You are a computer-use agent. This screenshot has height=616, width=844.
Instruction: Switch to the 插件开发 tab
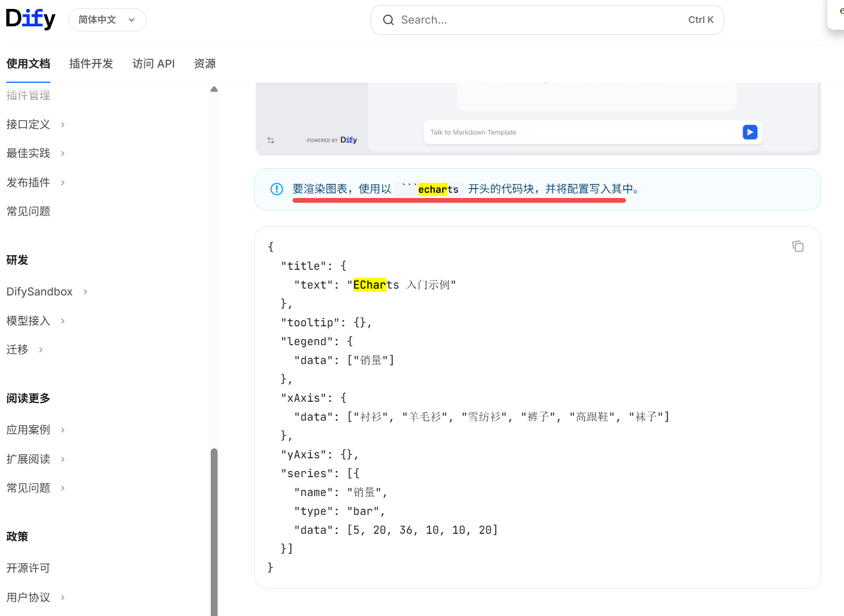click(91, 64)
